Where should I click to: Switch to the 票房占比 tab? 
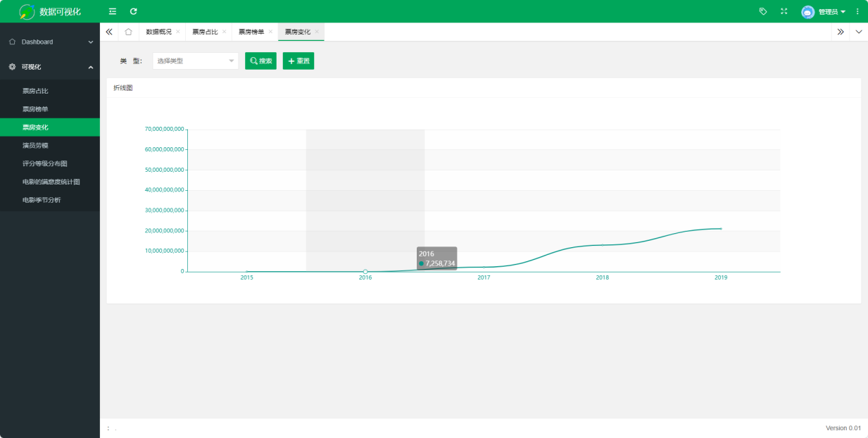click(205, 32)
